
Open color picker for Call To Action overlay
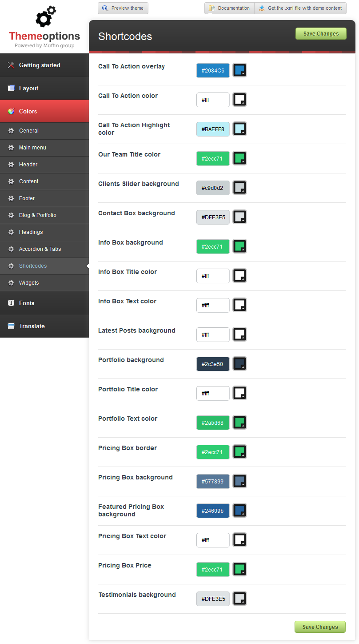(240, 70)
